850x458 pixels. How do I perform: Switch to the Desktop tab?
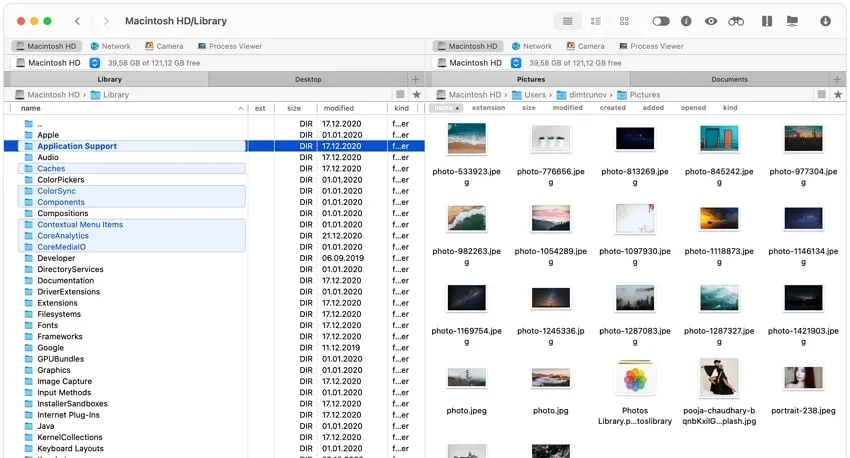coord(308,79)
